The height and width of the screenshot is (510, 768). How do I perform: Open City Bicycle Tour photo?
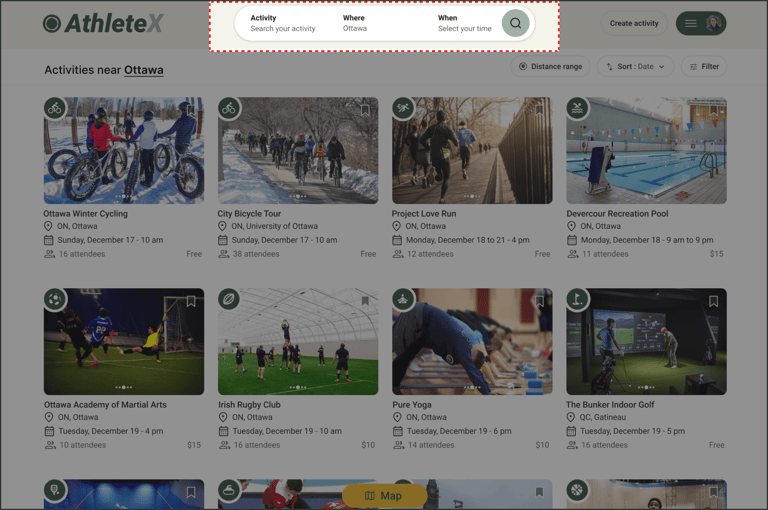pos(298,150)
